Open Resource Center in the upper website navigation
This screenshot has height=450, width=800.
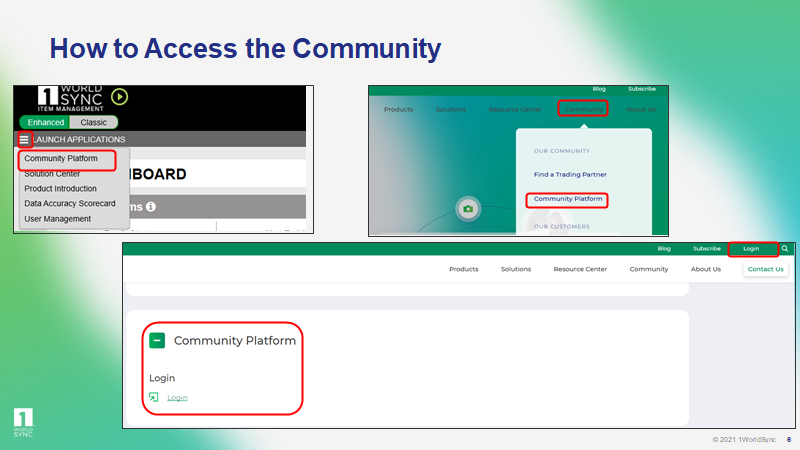(x=515, y=109)
